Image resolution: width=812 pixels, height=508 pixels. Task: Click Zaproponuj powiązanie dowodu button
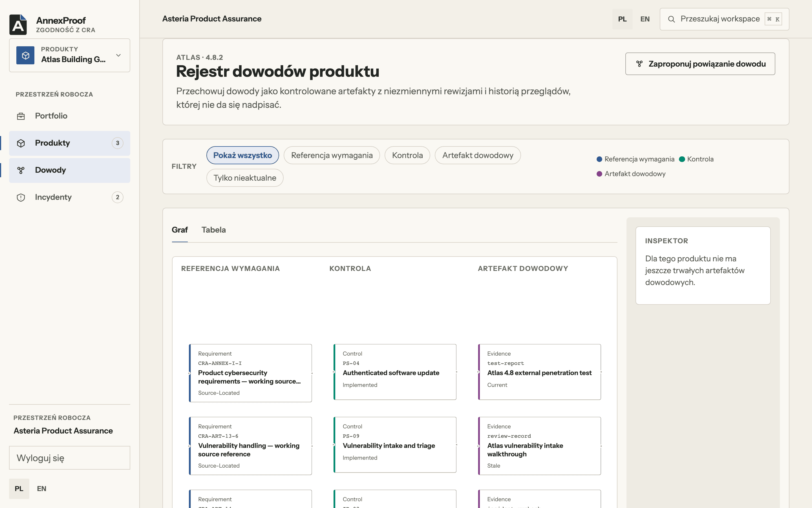(x=700, y=64)
